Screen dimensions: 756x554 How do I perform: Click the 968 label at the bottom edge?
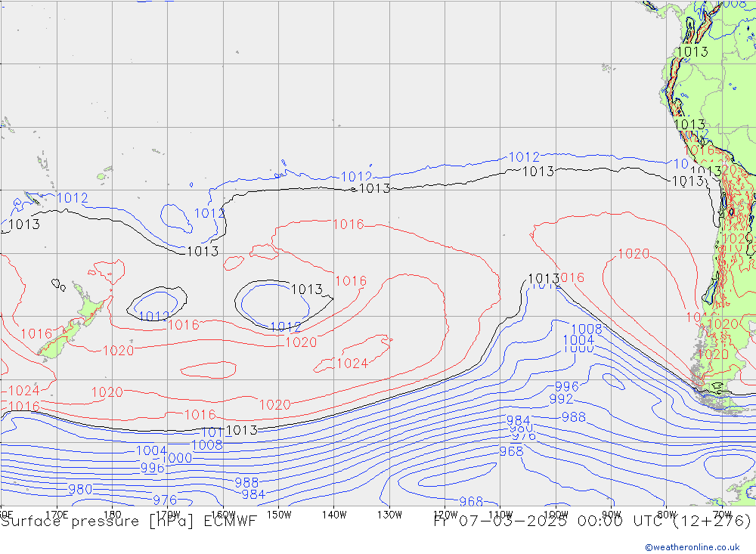tap(471, 501)
